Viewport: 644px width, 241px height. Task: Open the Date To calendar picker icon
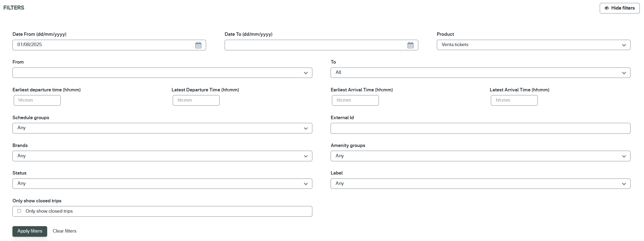410,45
